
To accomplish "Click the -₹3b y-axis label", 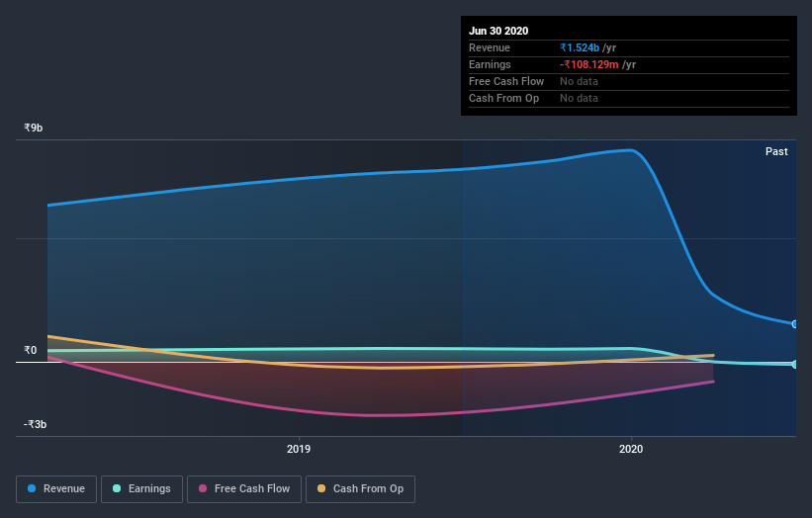I will click(x=36, y=424).
